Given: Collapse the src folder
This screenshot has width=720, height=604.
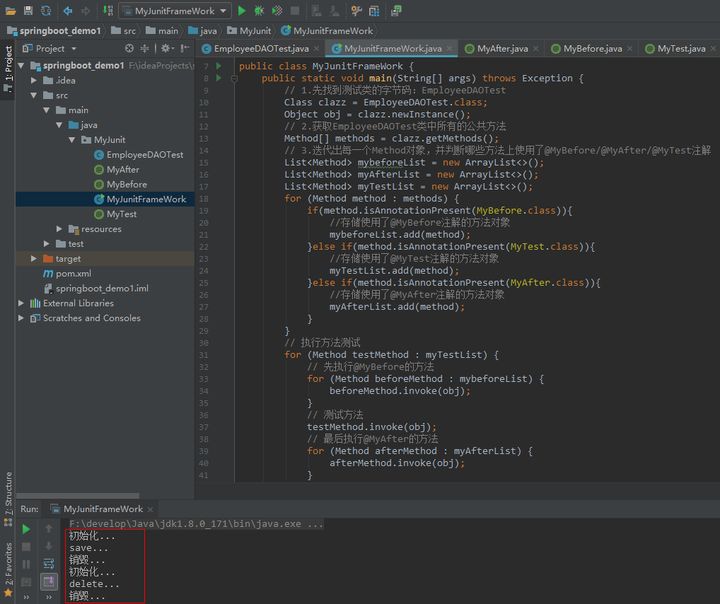Looking at the screenshot, I should coord(34,95).
